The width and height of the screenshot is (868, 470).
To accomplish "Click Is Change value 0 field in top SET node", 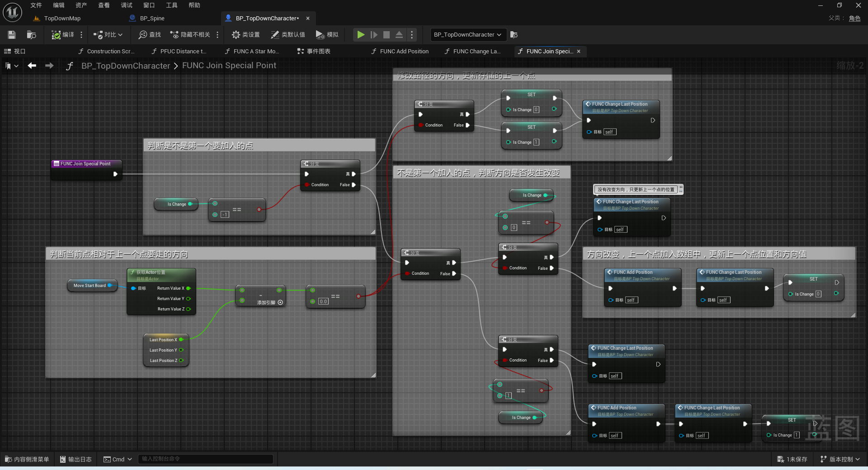I will (536, 110).
